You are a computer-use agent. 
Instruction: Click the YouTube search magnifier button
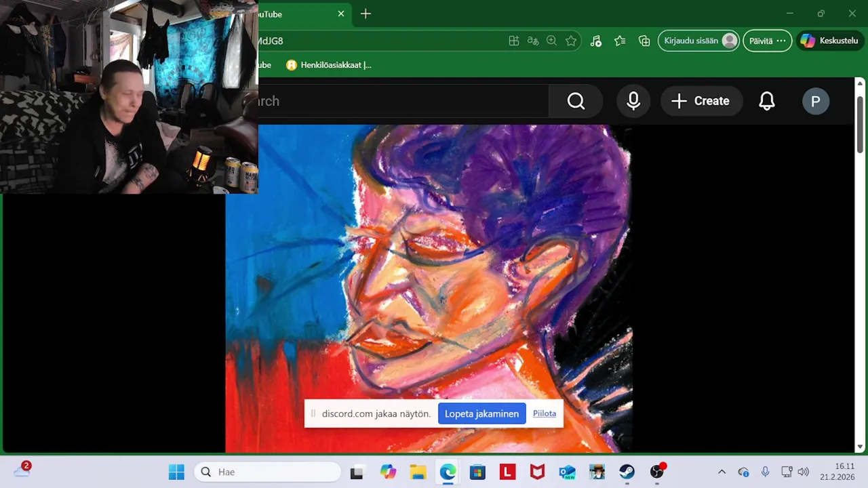pos(576,101)
